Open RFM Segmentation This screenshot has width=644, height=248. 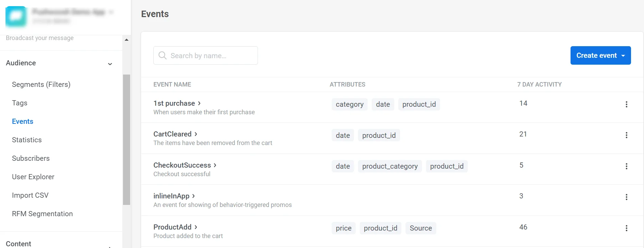42,214
